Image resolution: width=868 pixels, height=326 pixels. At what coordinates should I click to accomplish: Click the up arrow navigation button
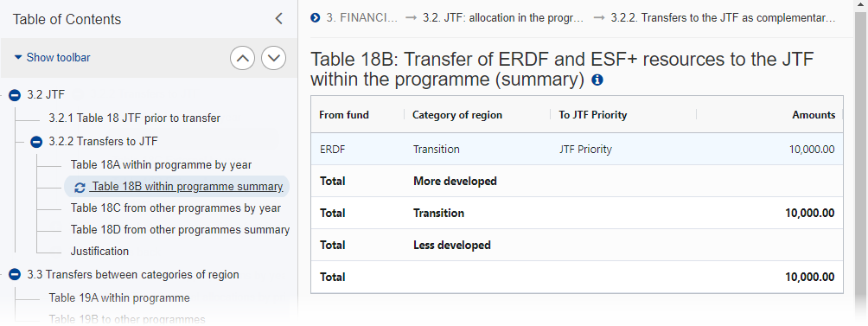point(242,58)
